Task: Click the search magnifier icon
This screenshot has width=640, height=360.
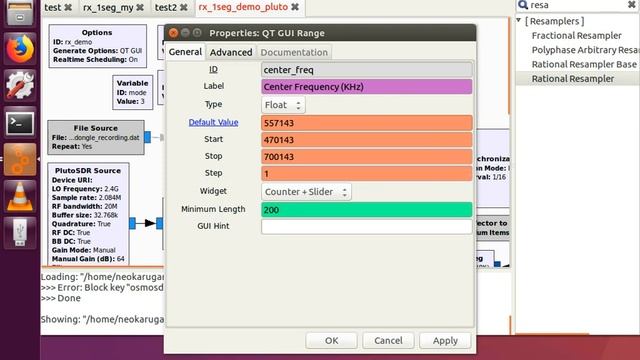Action: coord(522,5)
